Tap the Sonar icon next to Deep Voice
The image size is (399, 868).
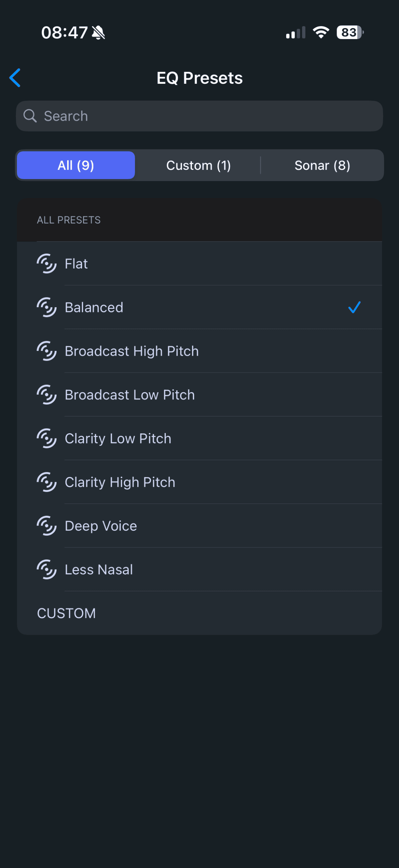[46, 526]
